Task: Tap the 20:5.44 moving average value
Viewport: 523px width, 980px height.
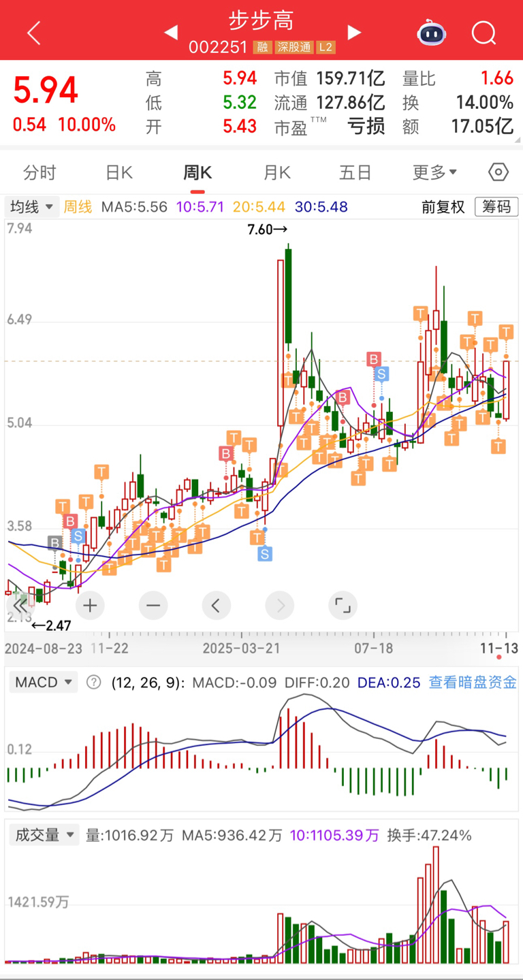Action: (259, 207)
